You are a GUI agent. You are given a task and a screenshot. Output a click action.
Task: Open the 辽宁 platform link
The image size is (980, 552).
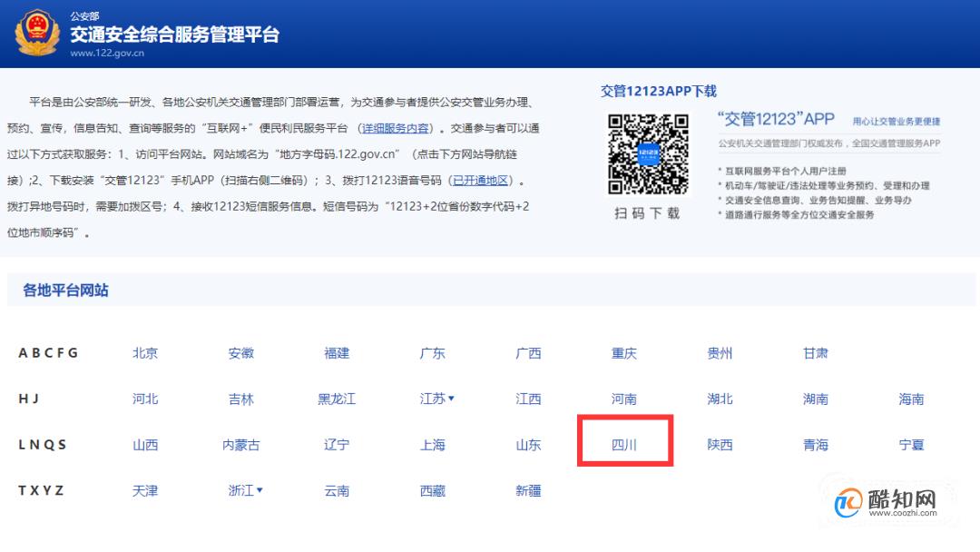[x=337, y=445]
